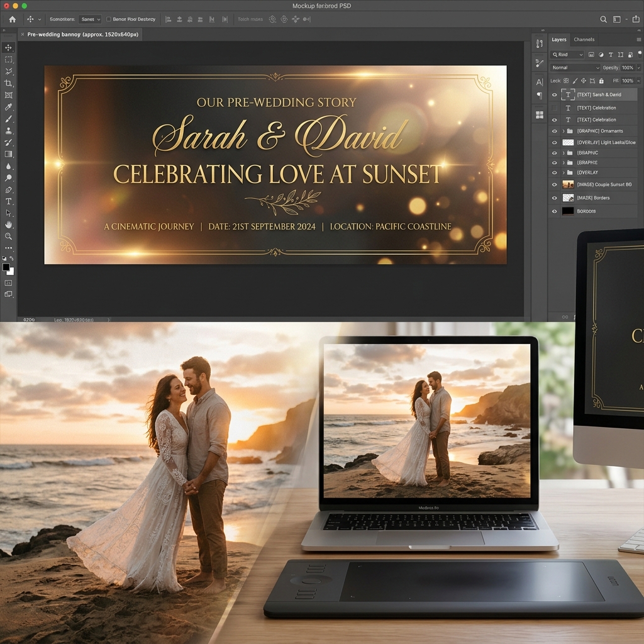
Task: Open the share icon in top bar
Action: [x=636, y=19]
